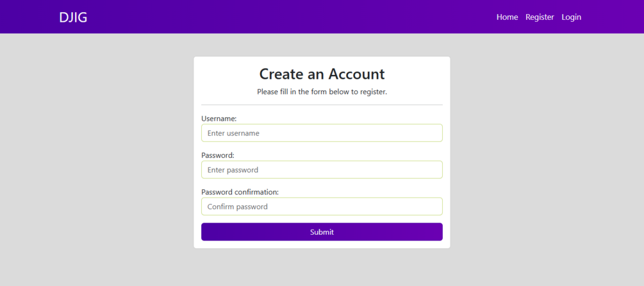Open the Home page link

pos(507,17)
